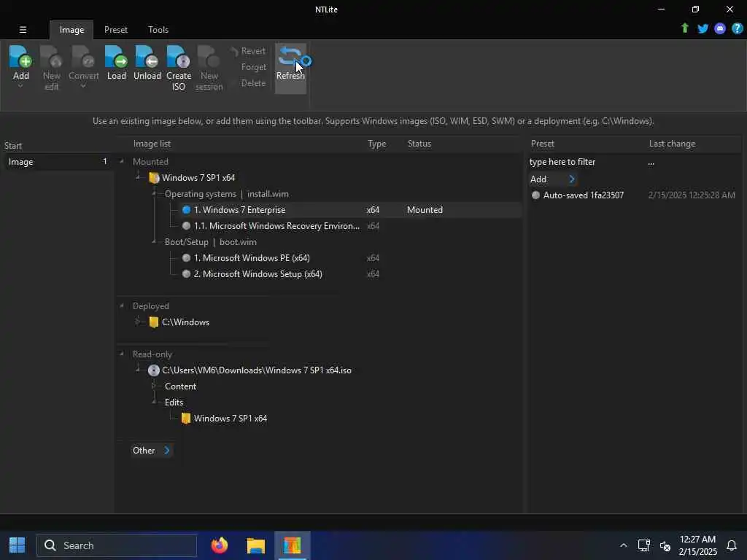
Task: Collapse Operating systems install.wim node
Action: click(x=154, y=193)
